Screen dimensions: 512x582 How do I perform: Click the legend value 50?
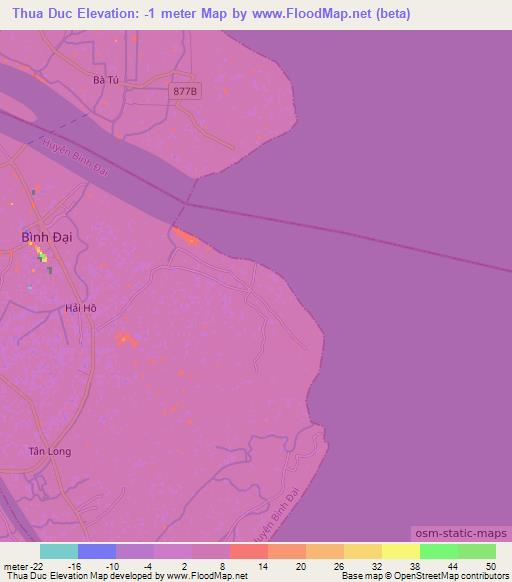tap(491, 566)
